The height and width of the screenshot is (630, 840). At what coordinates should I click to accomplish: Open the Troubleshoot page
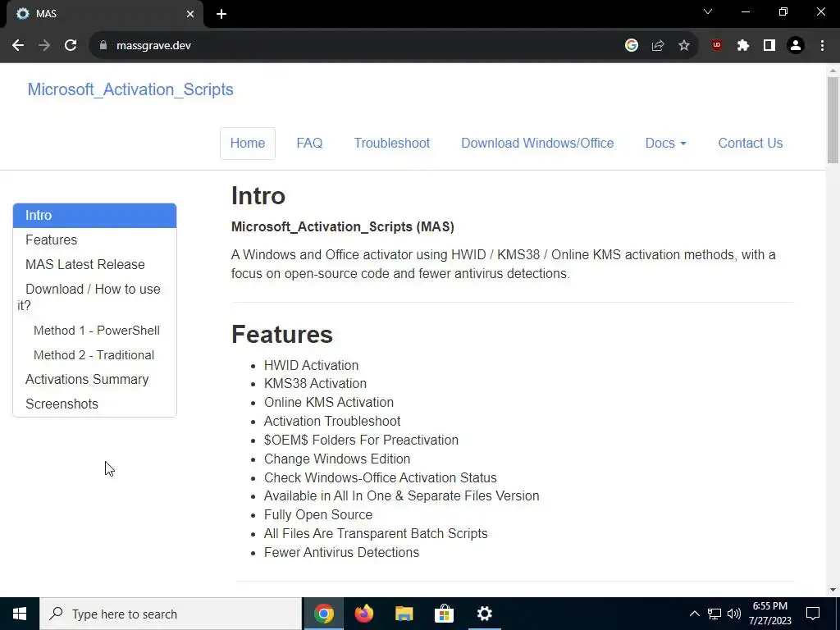point(391,143)
